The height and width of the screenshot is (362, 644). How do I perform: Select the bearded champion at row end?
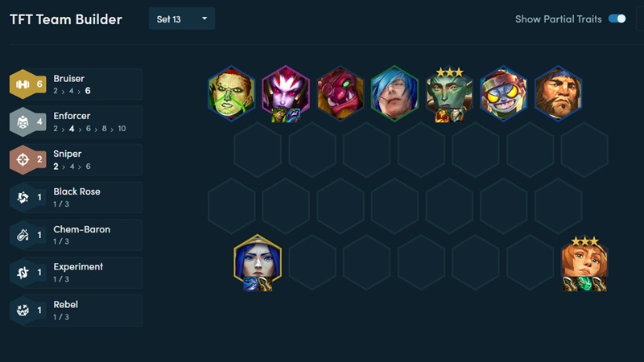(558, 93)
